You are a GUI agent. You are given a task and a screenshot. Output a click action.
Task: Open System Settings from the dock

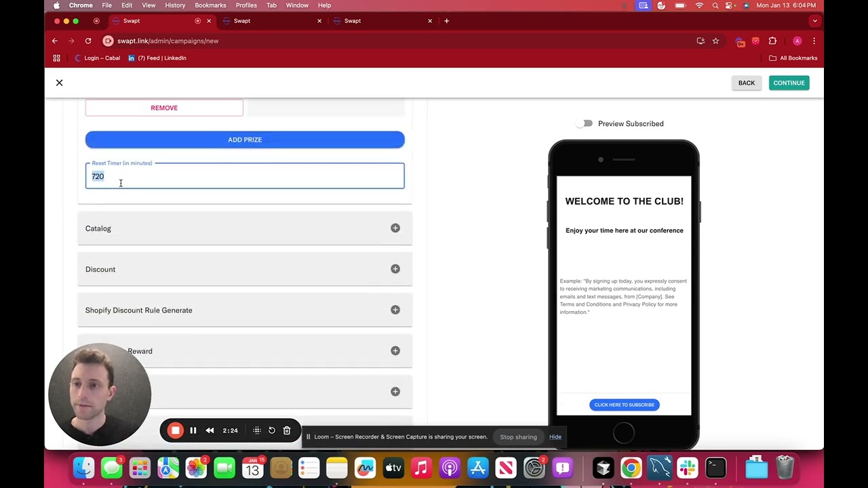pyautogui.click(x=534, y=468)
